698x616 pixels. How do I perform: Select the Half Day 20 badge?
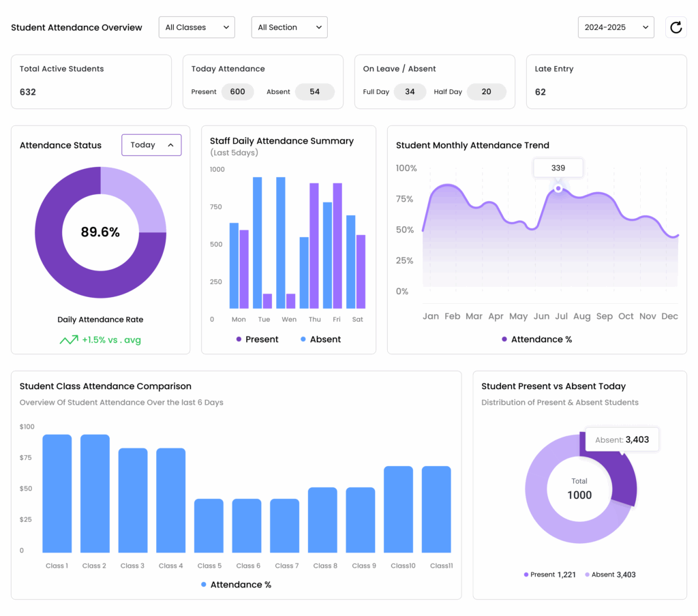(x=486, y=92)
